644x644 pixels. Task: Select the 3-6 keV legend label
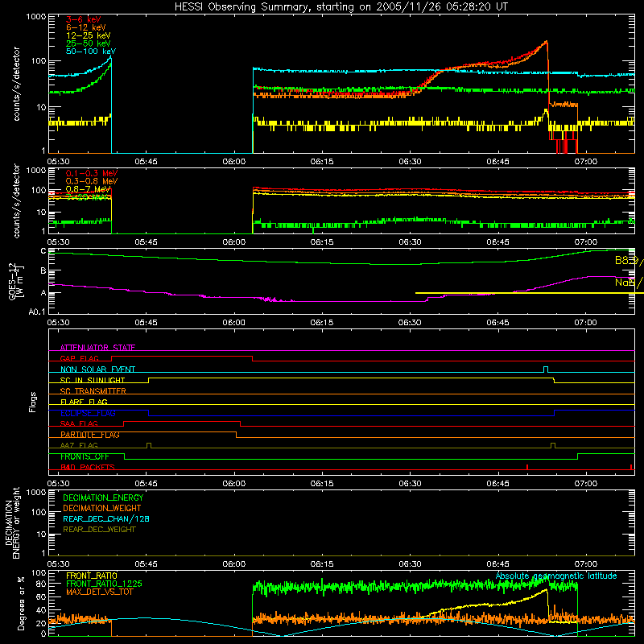[84, 19]
